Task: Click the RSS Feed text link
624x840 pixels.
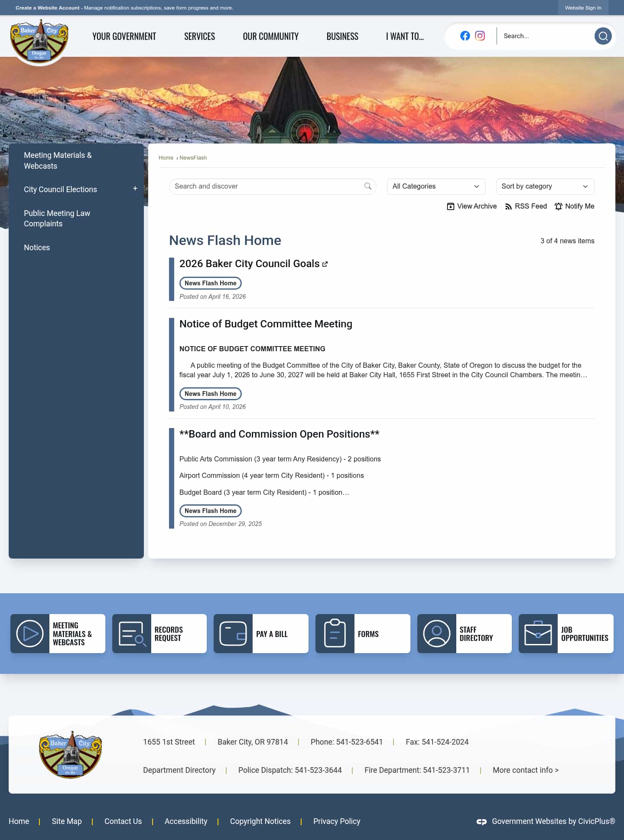Action: (531, 206)
